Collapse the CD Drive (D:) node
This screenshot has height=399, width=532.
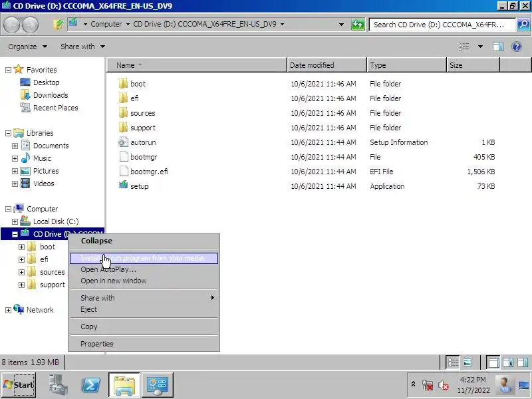pos(15,234)
